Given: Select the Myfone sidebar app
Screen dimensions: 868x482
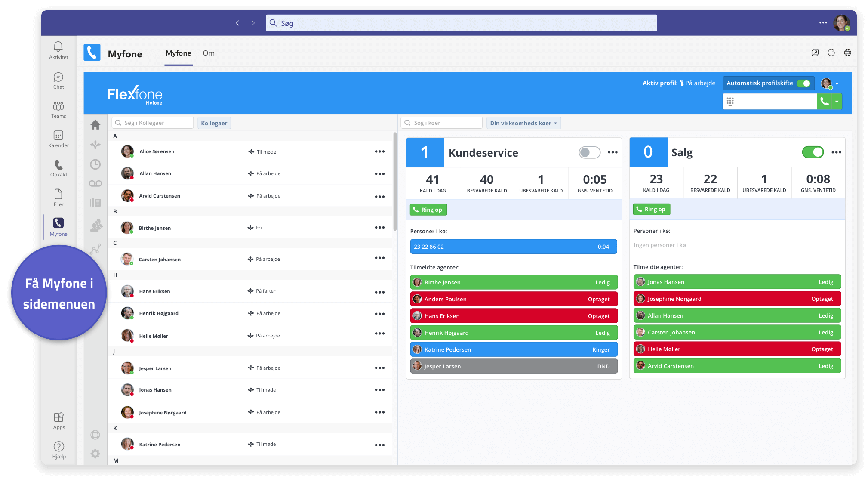Looking at the screenshot, I should click(58, 227).
